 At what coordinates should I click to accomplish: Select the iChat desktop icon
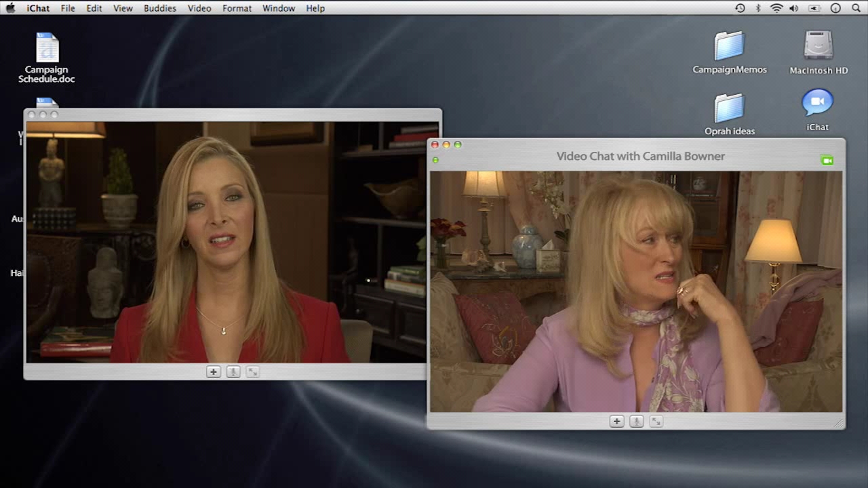coord(817,110)
